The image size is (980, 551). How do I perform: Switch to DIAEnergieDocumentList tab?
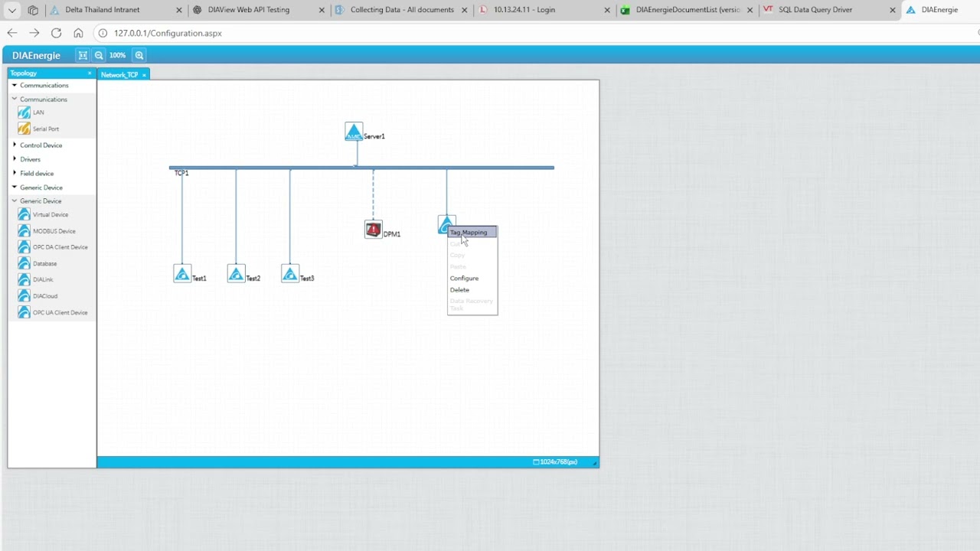click(x=687, y=10)
